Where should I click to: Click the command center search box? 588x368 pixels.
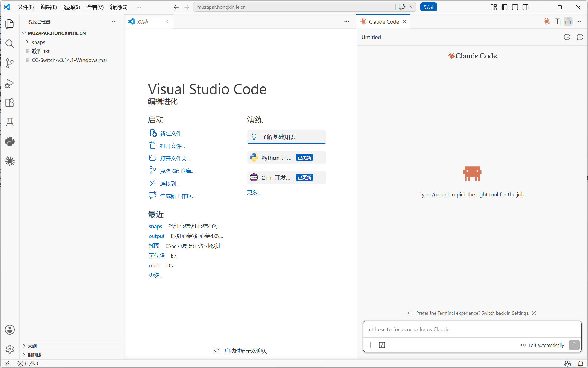[x=295, y=7]
